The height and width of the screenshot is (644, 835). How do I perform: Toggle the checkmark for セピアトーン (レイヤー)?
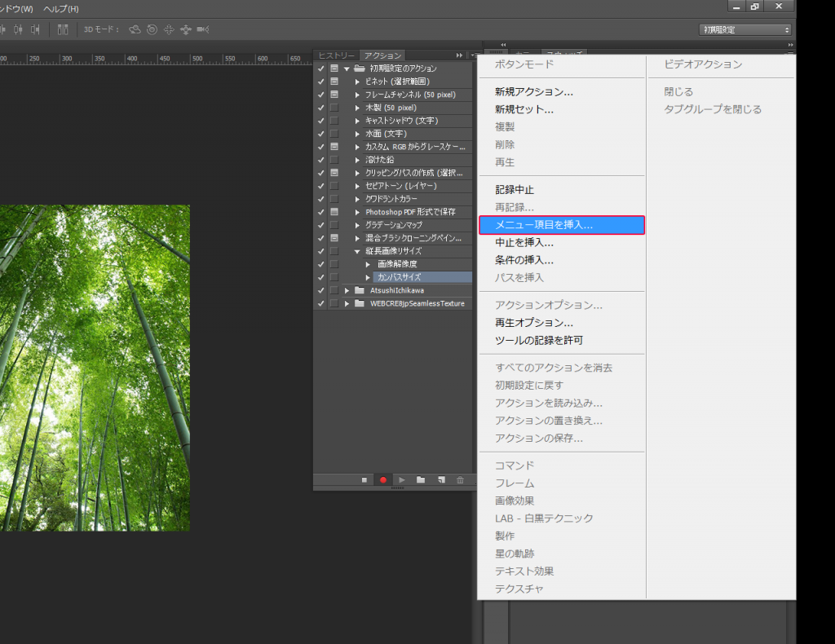coord(320,186)
